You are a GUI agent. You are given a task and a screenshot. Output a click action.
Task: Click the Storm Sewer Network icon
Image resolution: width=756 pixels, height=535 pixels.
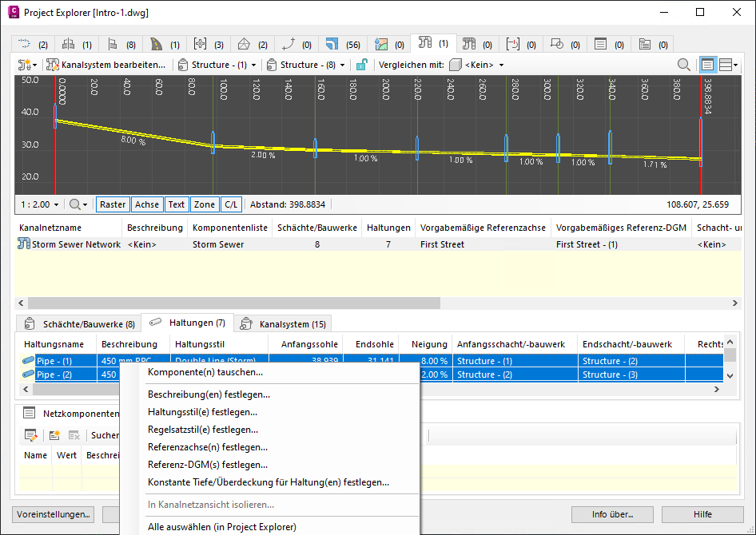(x=23, y=244)
